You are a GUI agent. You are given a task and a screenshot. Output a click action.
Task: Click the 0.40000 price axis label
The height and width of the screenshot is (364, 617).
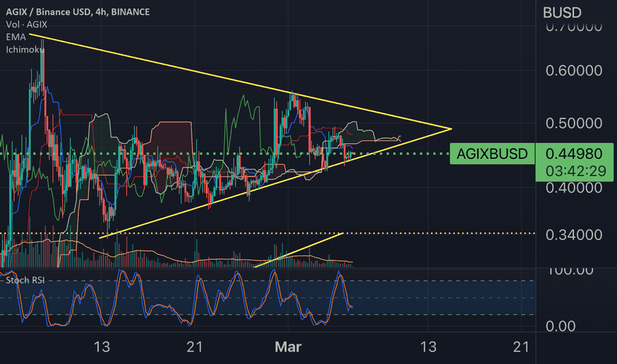tap(574, 188)
